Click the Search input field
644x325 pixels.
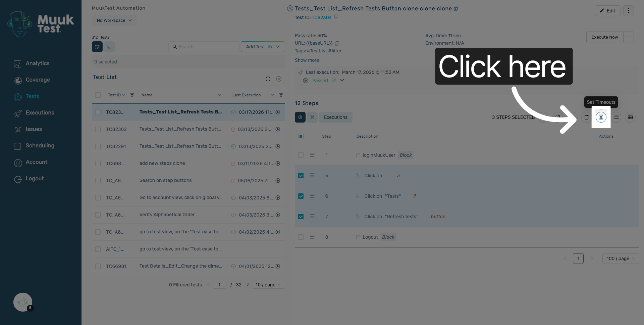pos(204,47)
